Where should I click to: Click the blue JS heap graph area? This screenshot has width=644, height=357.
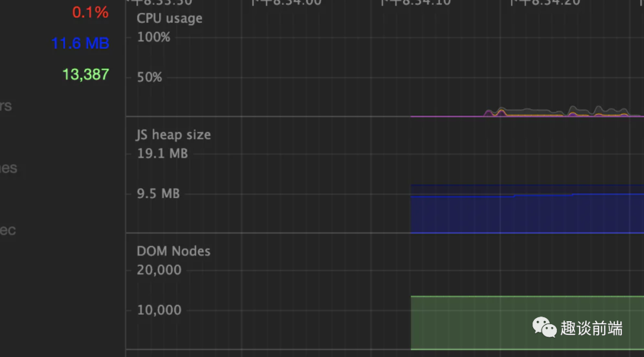(x=525, y=213)
